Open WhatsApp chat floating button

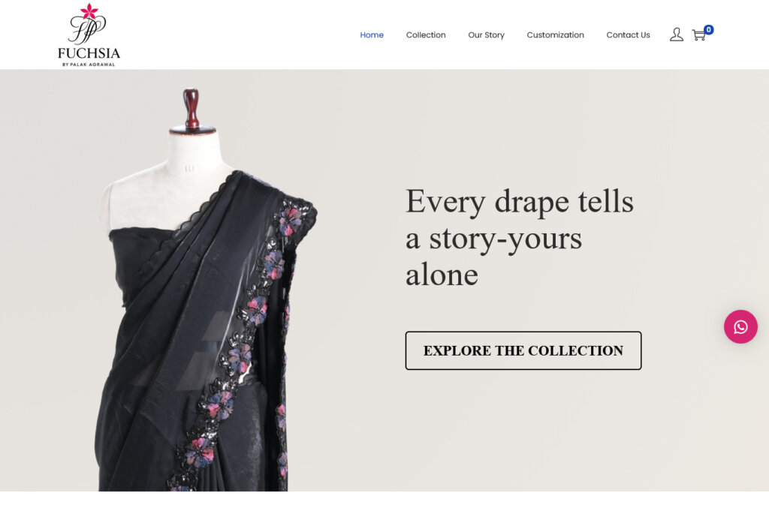740,326
